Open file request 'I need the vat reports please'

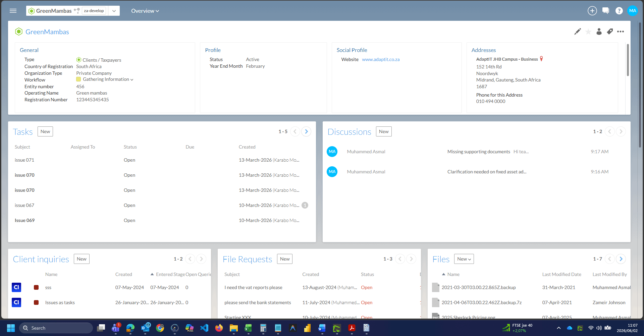pos(253,287)
